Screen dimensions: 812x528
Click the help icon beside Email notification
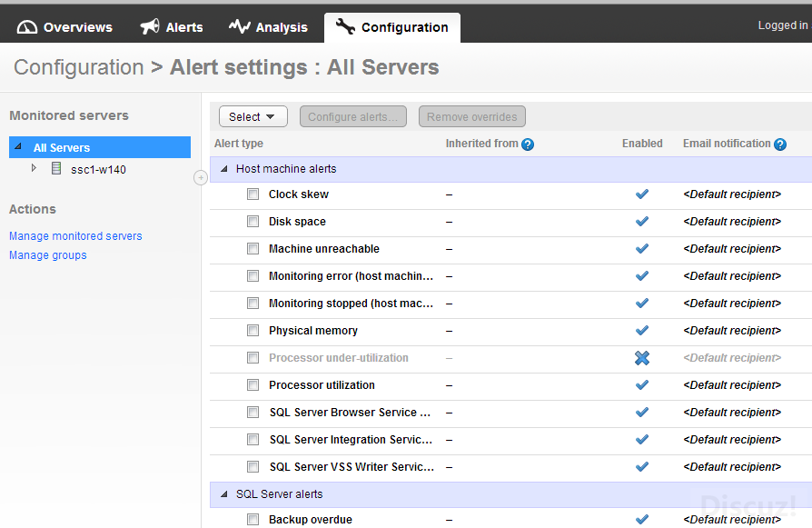[x=780, y=144]
